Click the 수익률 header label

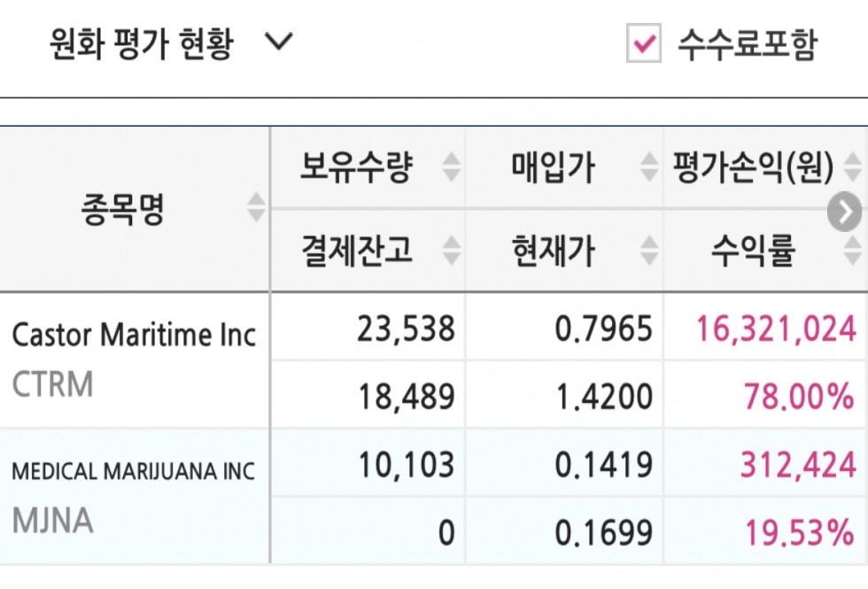[x=754, y=251]
